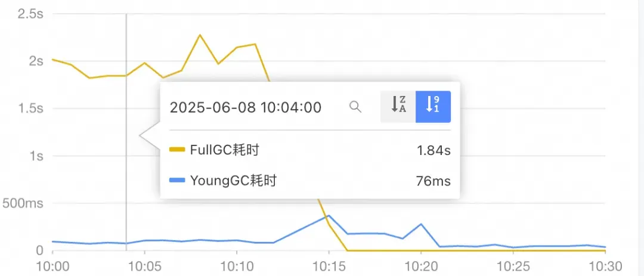This screenshot has width=644, height=276.
Task: Click the FullGC peak near 10:08
Action: tap(200, 35)
